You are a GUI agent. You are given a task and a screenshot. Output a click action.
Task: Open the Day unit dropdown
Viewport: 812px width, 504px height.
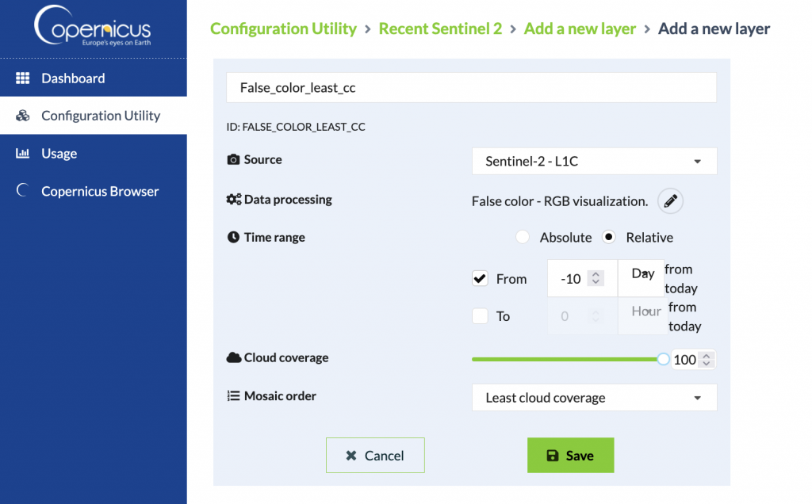tap(642, 275)
